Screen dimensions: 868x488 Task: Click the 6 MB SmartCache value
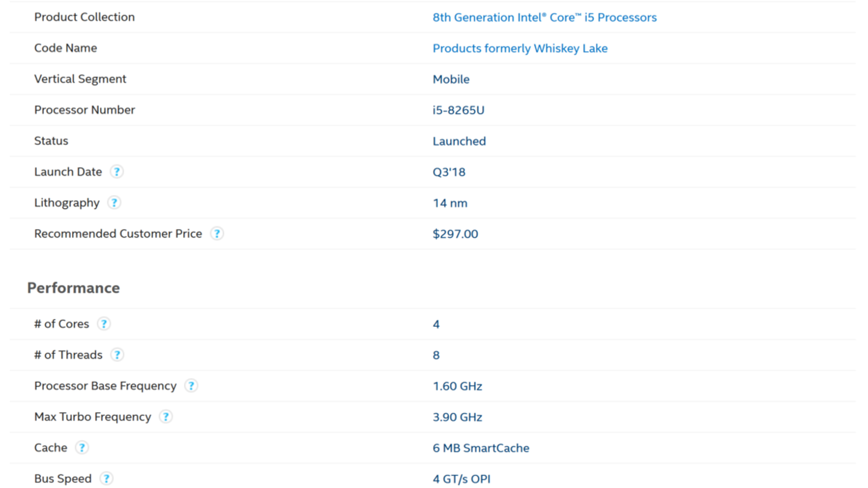point(481,448)
